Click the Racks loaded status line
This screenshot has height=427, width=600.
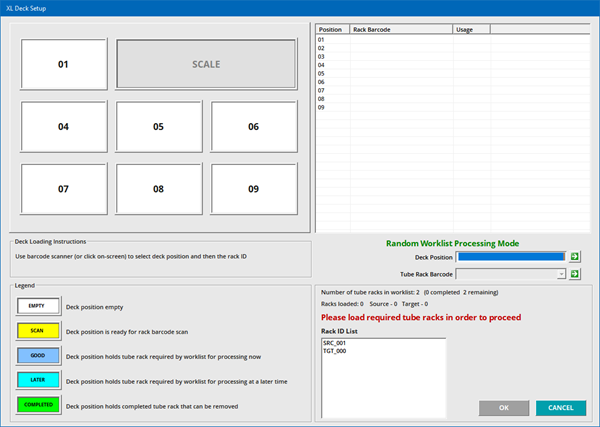[374, 304]
